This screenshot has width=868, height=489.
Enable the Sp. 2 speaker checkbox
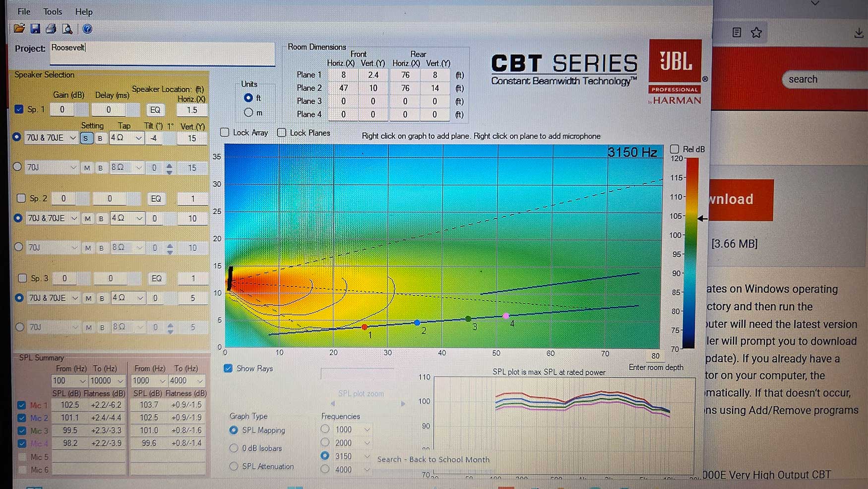(x=21, y=198)
